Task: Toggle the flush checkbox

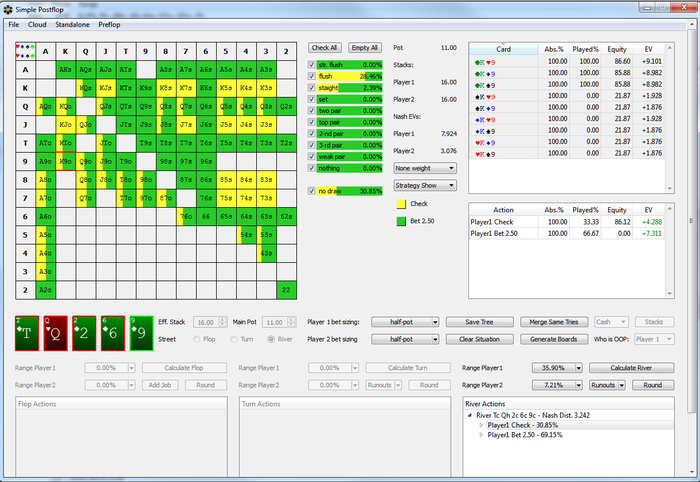Action: tap(312, 76)
